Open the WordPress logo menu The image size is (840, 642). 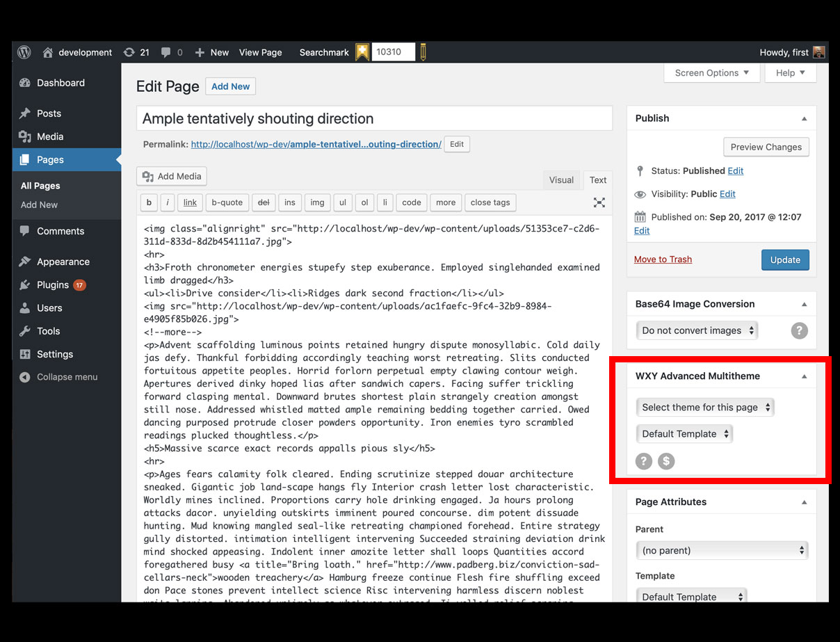pyautogui.click(x=24, y=52)
